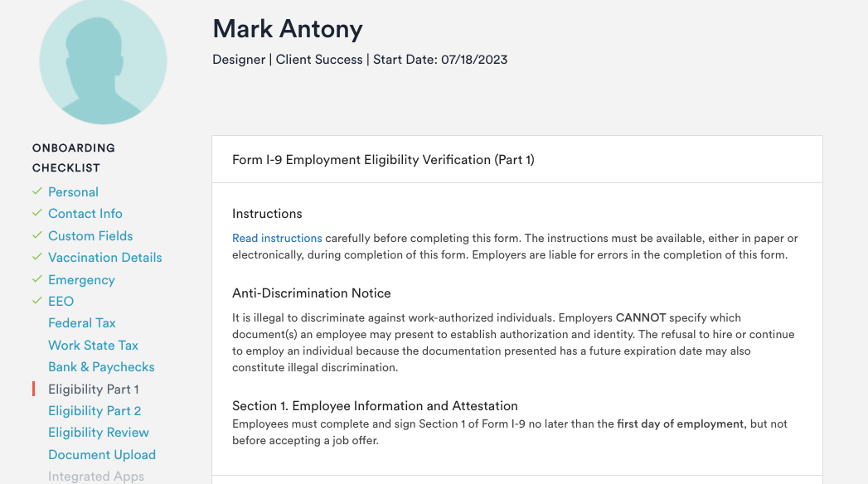Jump to Eligibility Part 2
Screen dimensions: 868x484
(x=95, y=411)
